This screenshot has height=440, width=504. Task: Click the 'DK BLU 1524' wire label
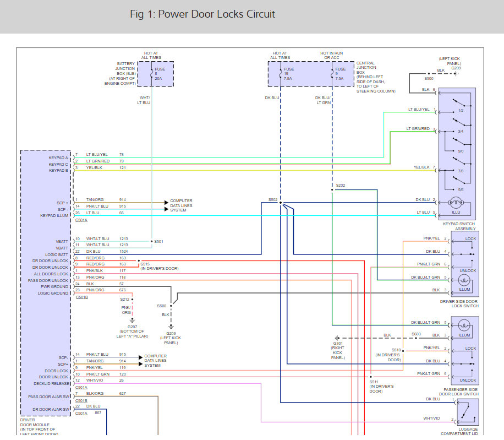pos(107,252)
